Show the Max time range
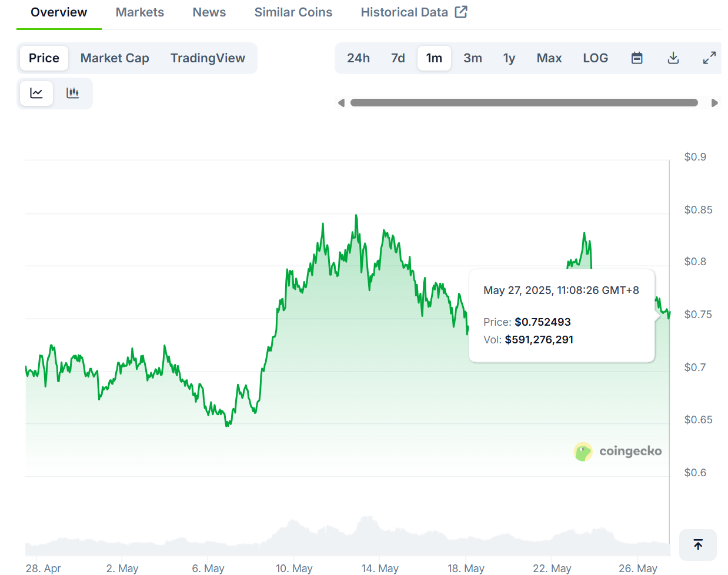 (549, 58)
